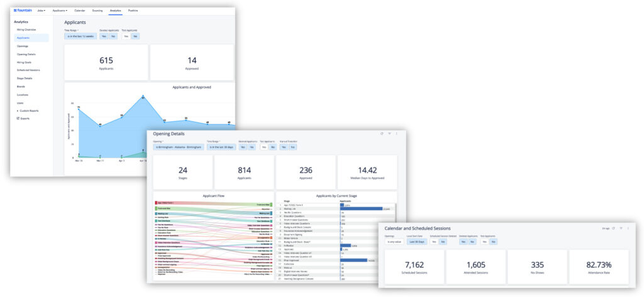Image resolution: width=644 pixels, height=297 pixels.
Task: Switch to the Sourcing tab
Action: click(x=97, y=11)
